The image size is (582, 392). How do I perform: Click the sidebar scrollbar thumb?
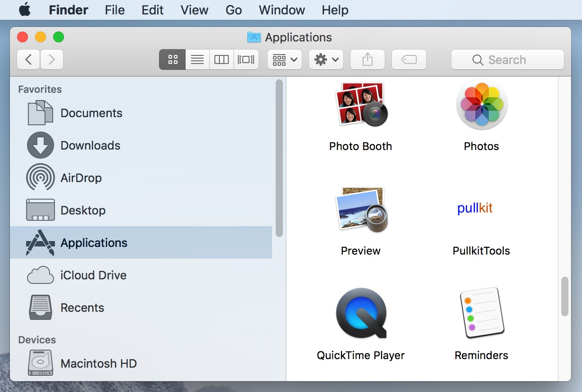pyautogui.click(x=279, y=158)
